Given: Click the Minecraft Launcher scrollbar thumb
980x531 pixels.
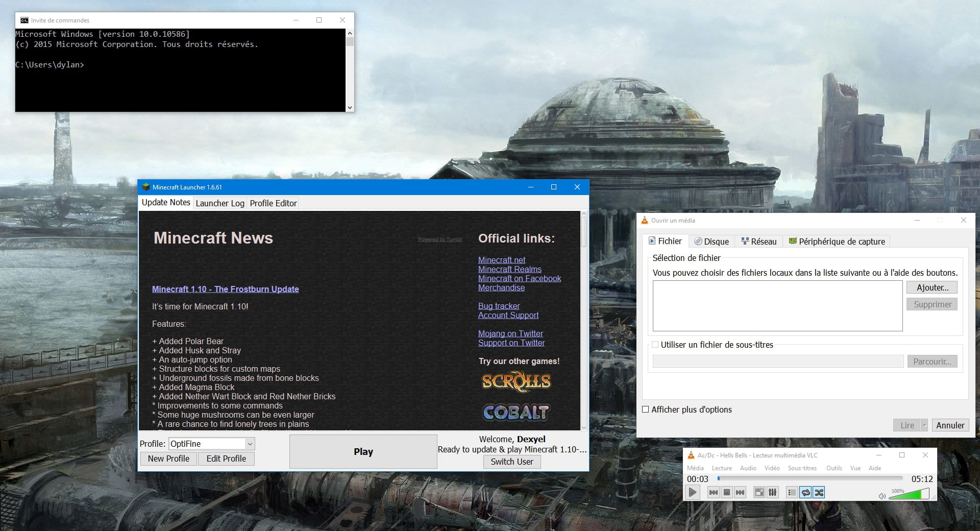Looking at the screenshot, I should click(x=584, y=232).
